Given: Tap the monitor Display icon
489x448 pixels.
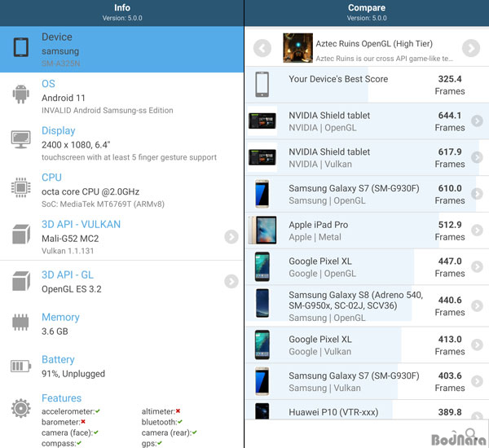Looking at the screenshot, I should pyautogui.click(x=21, y=139).
